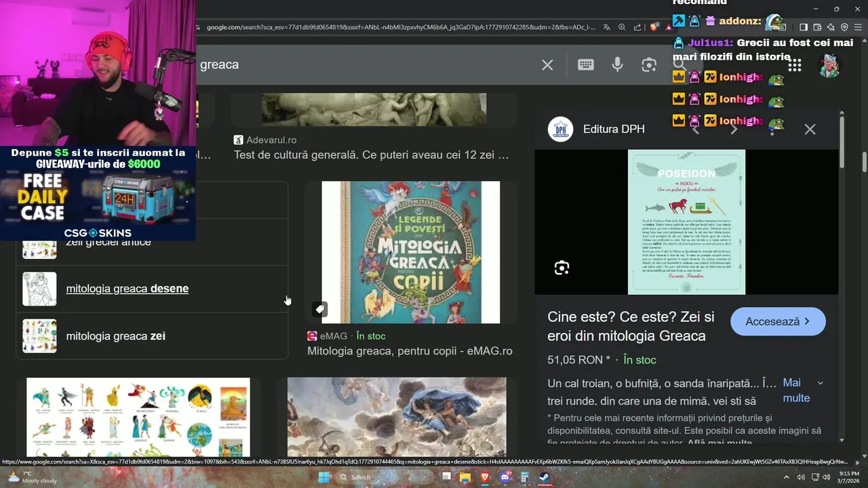The height and width of the screenshot is (488, 868).
Task: Open the taskbar clock showing 9:15 PM
Action: pyautogui.click(x=850, y=477)
